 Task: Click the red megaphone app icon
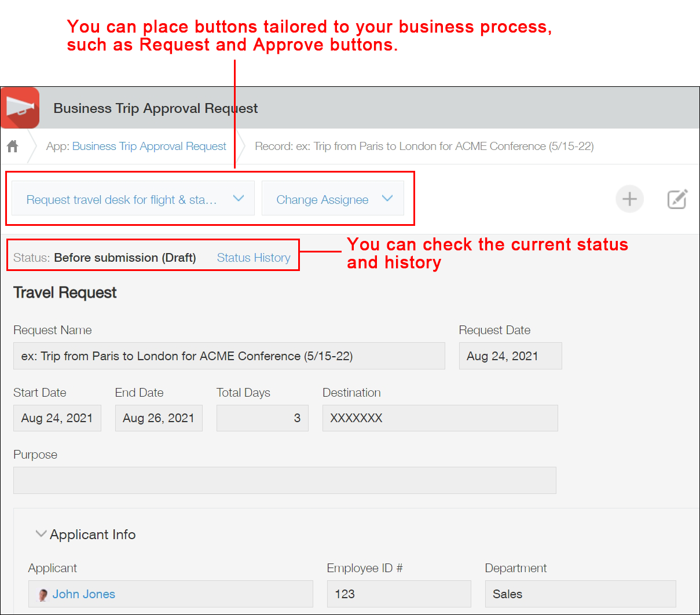[x=20, y=108]
